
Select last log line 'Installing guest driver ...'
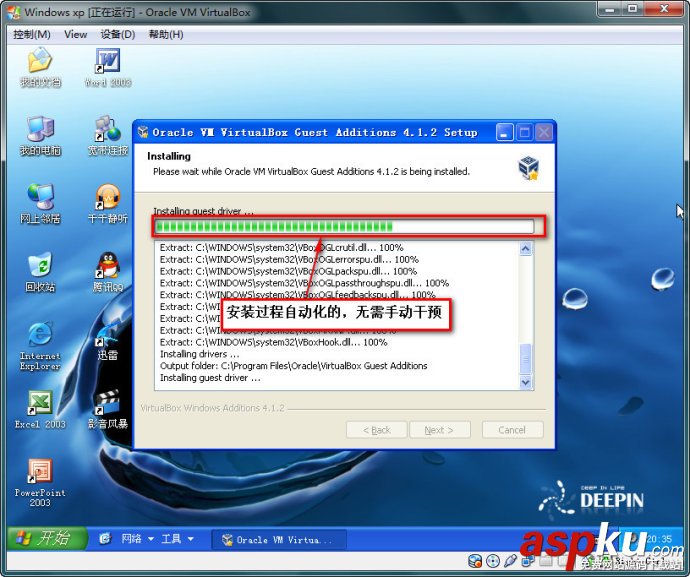click(210, 378)
